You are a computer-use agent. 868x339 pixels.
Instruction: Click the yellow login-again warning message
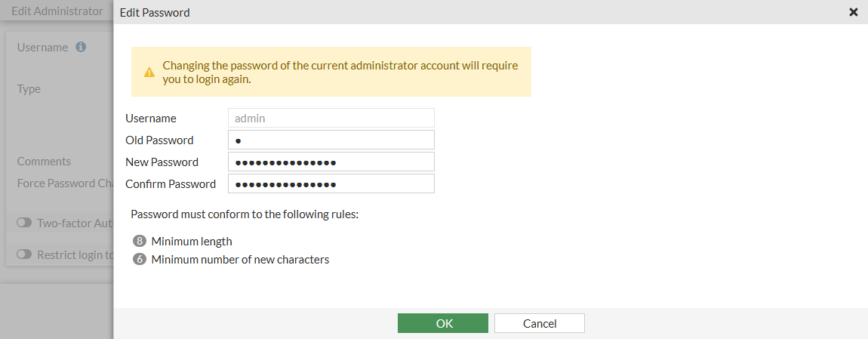coord(340,72)
